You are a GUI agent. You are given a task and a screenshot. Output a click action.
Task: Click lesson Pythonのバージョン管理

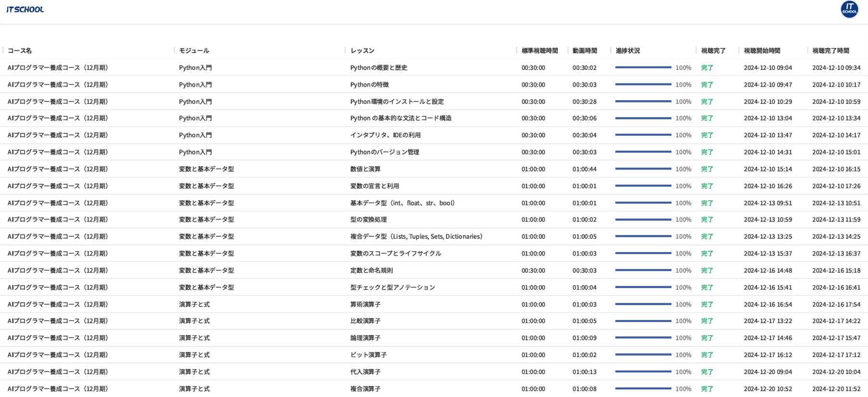(384, 152)
